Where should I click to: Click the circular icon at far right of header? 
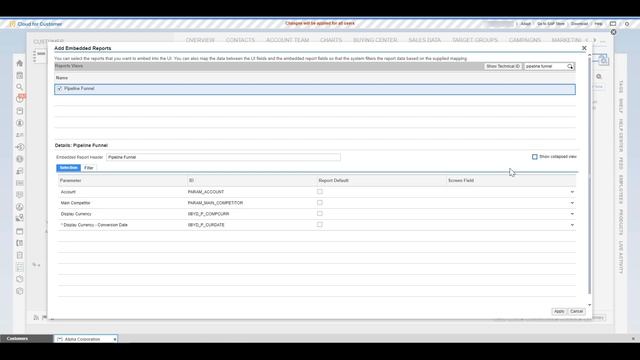(x=627, y=24)
